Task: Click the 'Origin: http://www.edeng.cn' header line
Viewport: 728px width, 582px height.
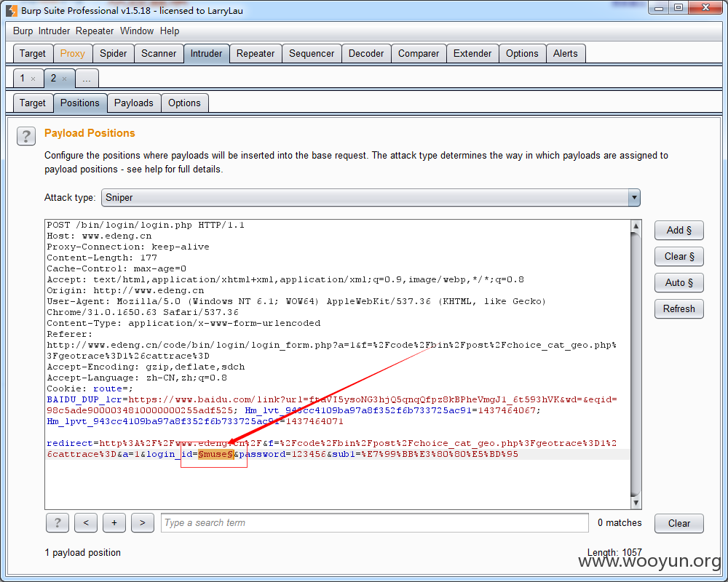Action: pyautogui.click(x=125, y=290)
